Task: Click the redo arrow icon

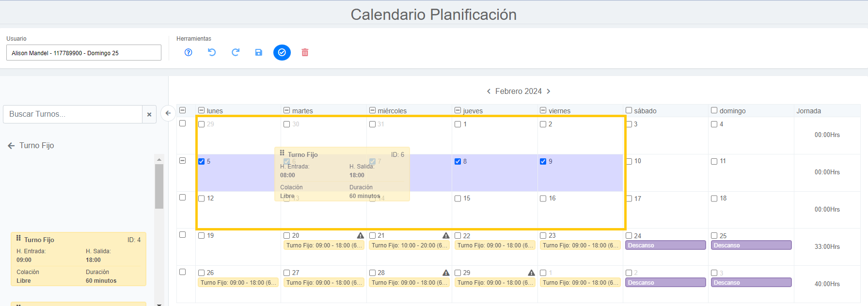Action: click(236, 52)
